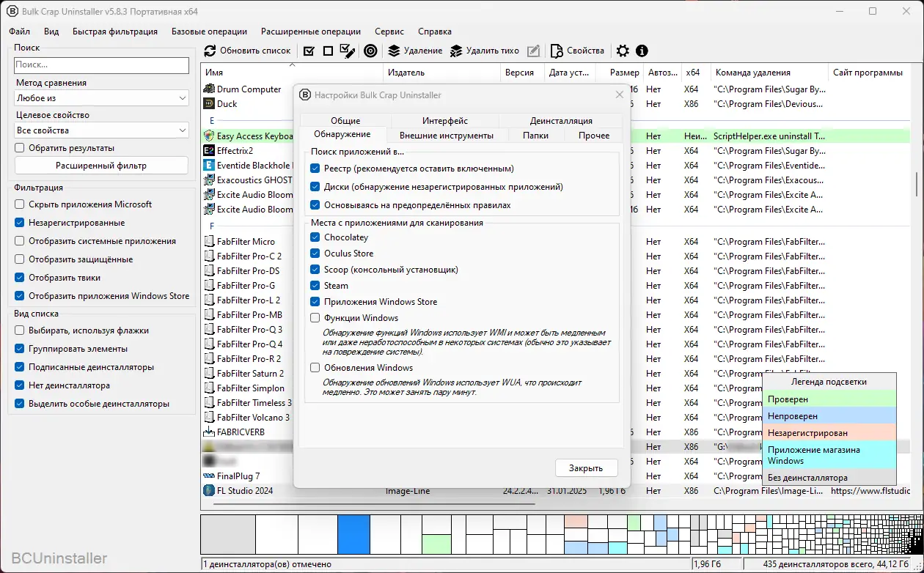Click the FabFilter Micro row icon
Image resolution: width=924 pixels, height=573 pixels.
click(x=209, y=242)
